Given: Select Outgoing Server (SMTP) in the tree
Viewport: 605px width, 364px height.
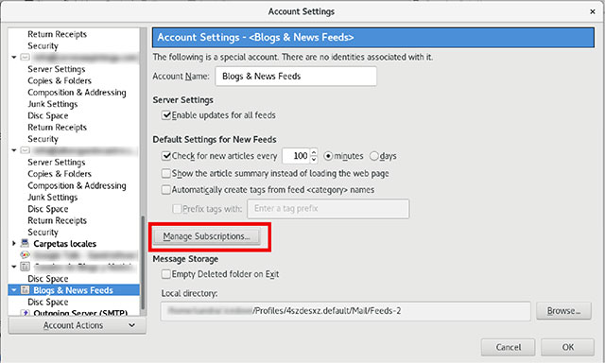Looking at the screenshot, I should pyautogui.click(x=80, y=313).
